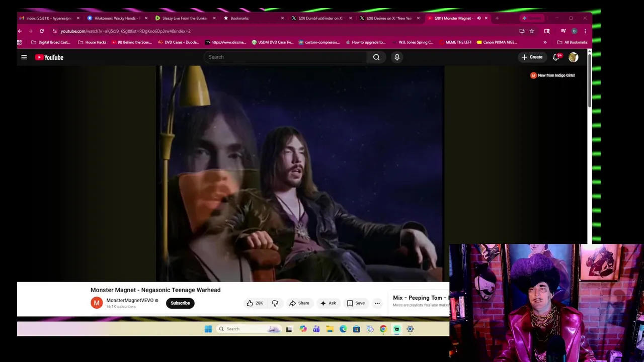Open the Chrome apps grid icon
The height and width of the screenshot is (362, 644).
[x=19, y=42]
